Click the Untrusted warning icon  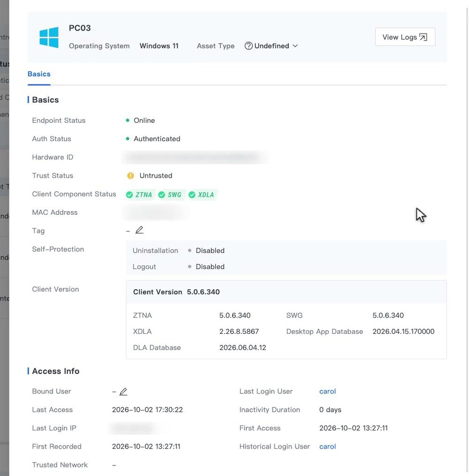[x=130, y=176]
